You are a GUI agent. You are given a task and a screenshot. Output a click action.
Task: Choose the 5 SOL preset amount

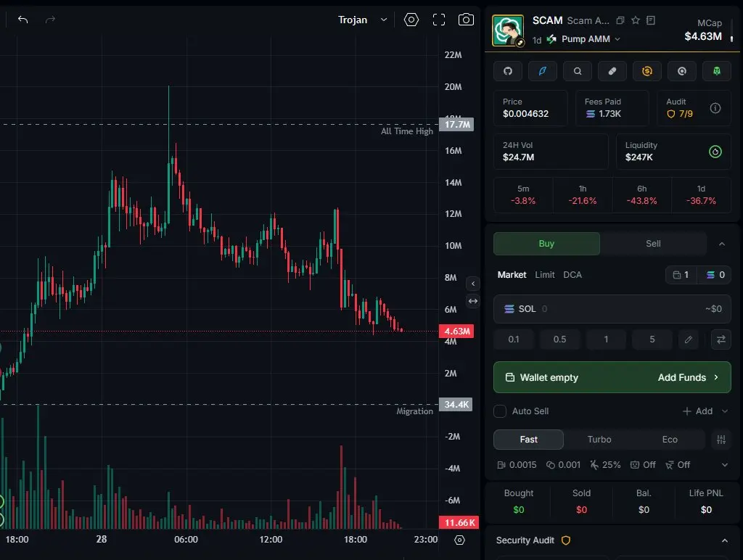click(x=652, y=339)
